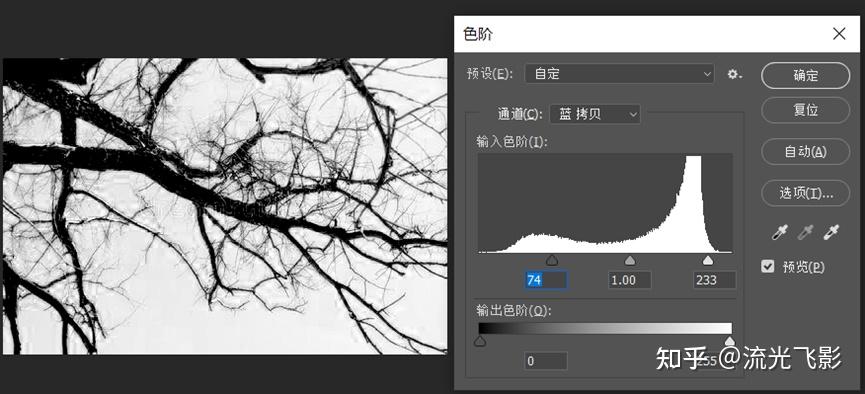Click the input shadow slider handle
The width and height of the screenshot is (865, 394).
552,260
